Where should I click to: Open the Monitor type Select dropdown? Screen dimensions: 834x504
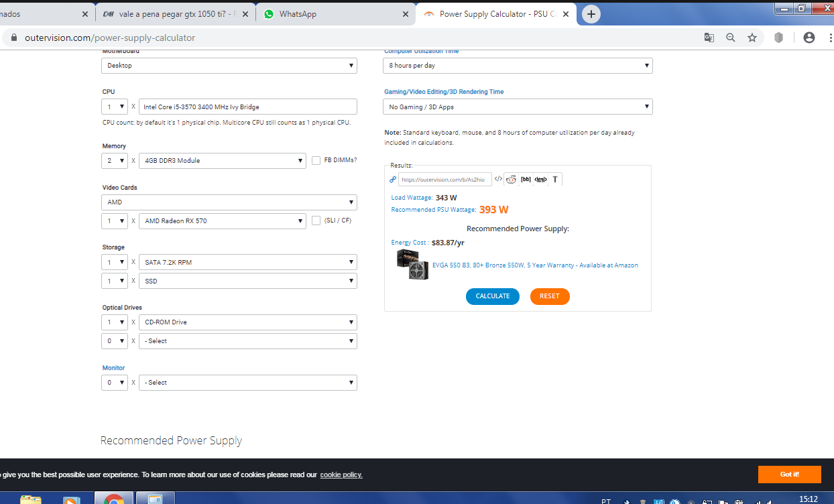[248, 383]
